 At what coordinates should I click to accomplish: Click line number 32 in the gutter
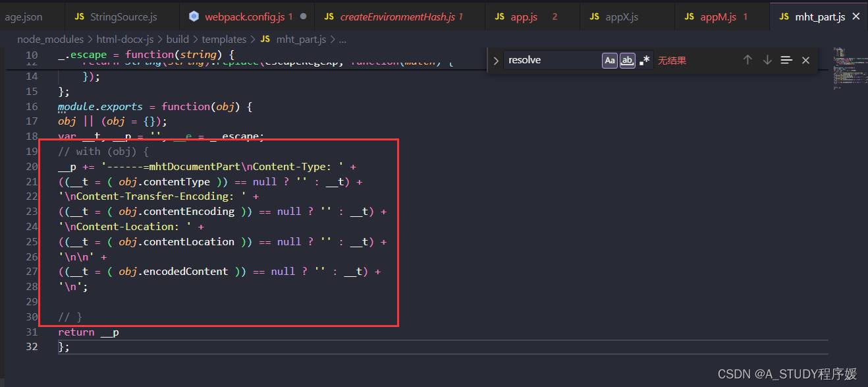(32, 347)
